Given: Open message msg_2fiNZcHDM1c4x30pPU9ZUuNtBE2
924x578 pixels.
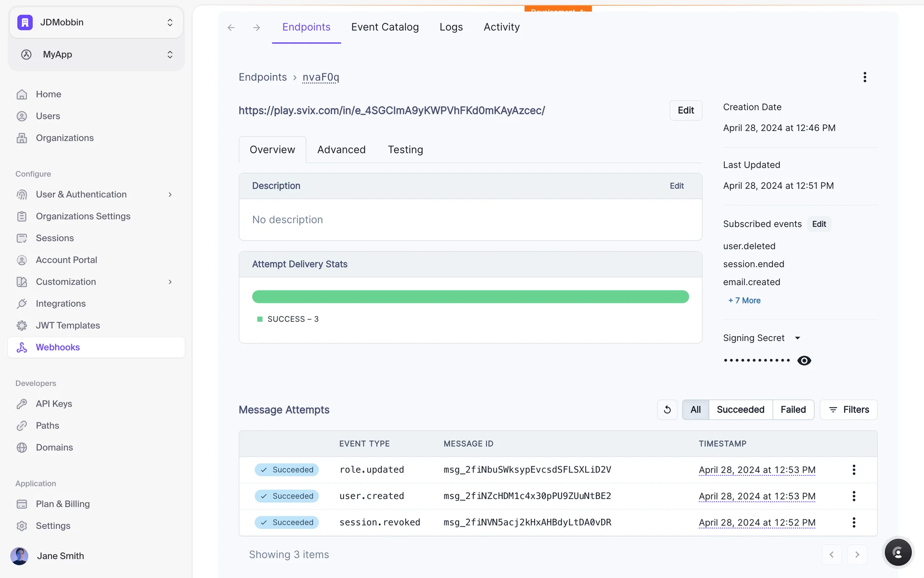Looking at the screenshot, I should point(527,496).
